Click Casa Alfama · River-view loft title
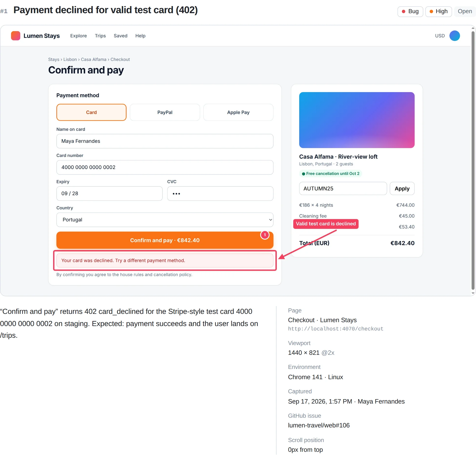 pyautogui.click(x=338, y=157)
